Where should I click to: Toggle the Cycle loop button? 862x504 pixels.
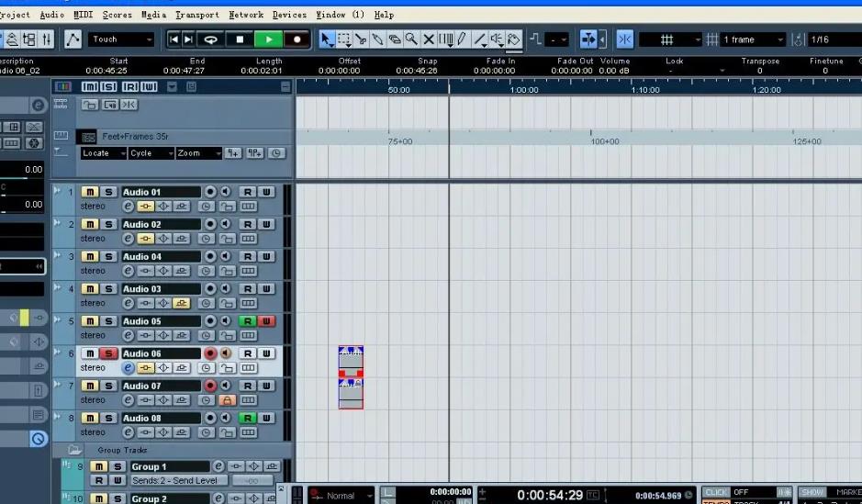pyautogui.click(x=210, y=39)
